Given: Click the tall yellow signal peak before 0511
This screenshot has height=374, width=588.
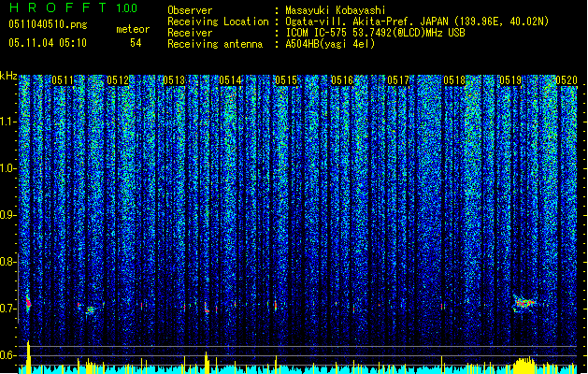Looking at the screenshot, I should click(x=28, y=357).
